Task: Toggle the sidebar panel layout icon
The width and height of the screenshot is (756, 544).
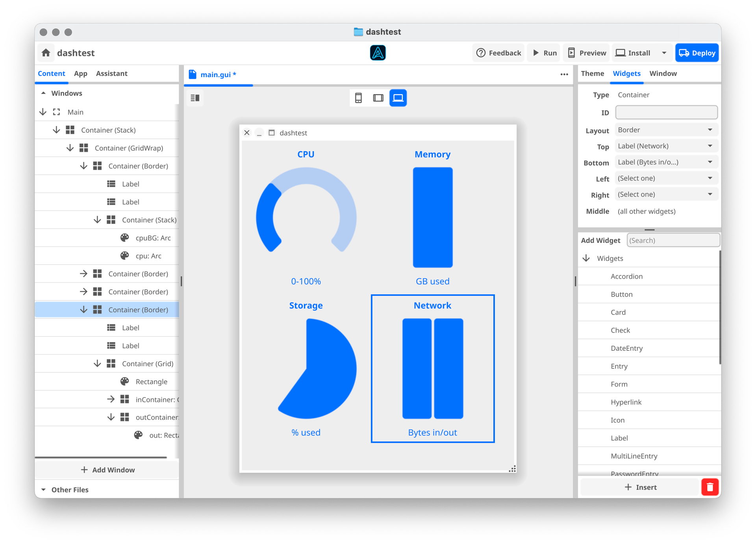Action: (x=195, y=98)
